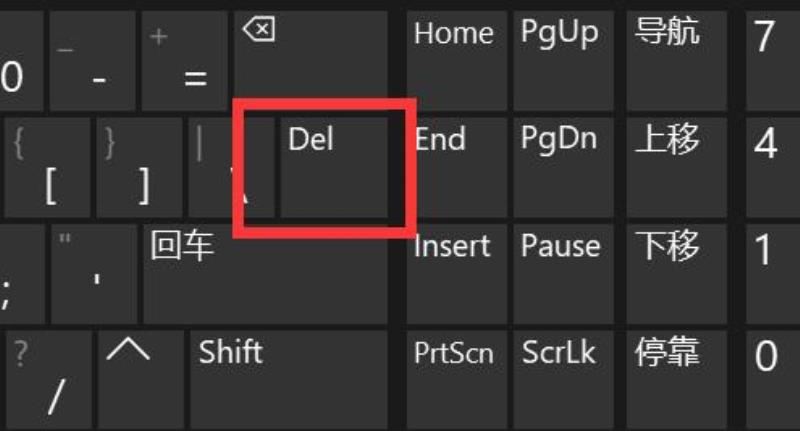Image resolution: width=800 pixels, height=431 pixels.
Task: Click the numpad 7 key
Action: [x=773, y=60]
